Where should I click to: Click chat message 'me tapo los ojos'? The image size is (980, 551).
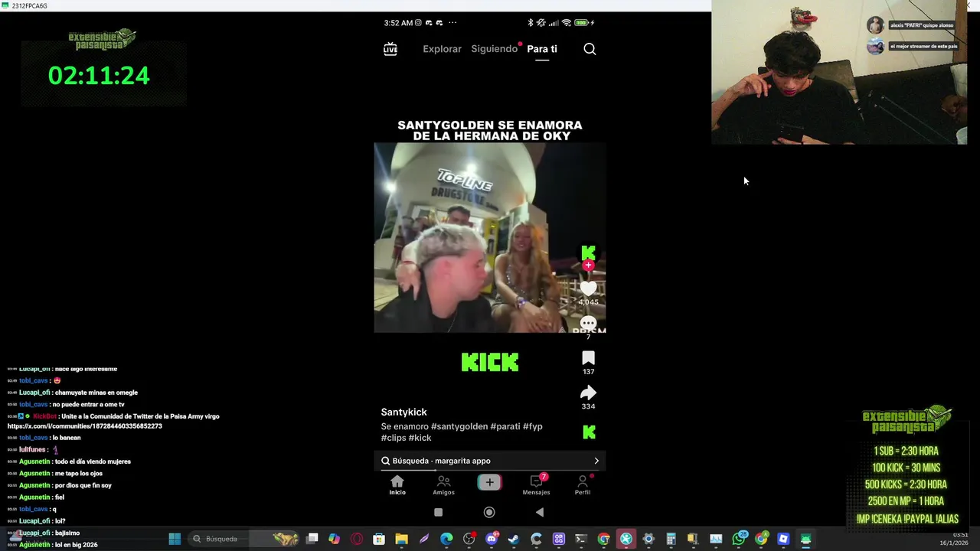tap(78, 474)
